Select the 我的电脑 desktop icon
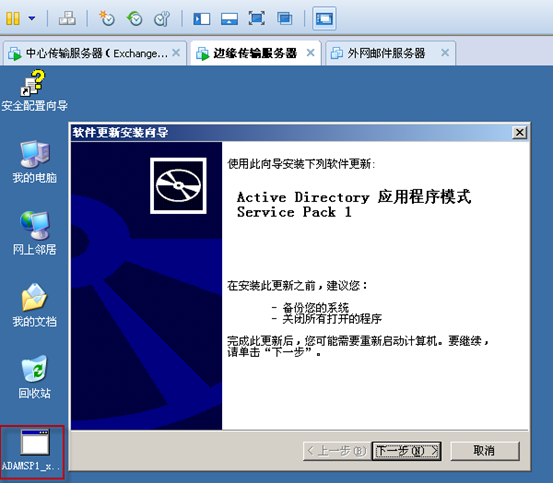Screen dimensions: 553x483 (34, 162)
